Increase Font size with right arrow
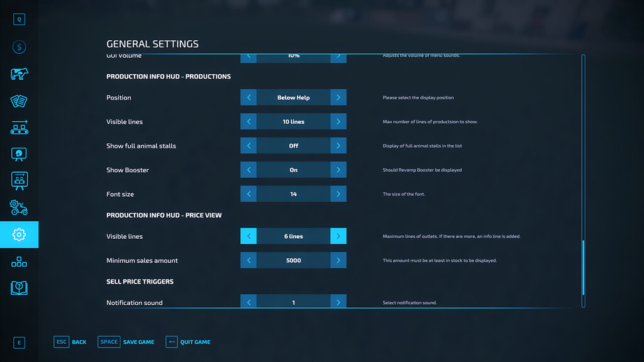644x362 pixels. (338, 194)
